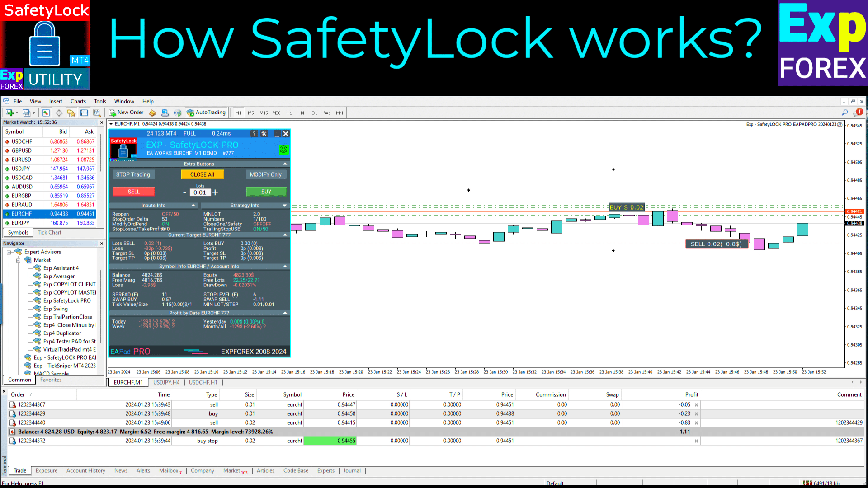868x488 pixels.
Task: Toggle the Data Window crosshair icon
Action: (x=59, y=113)
